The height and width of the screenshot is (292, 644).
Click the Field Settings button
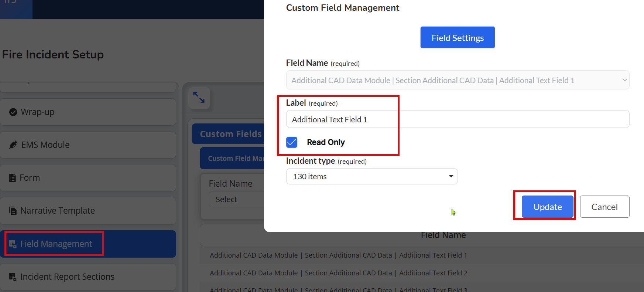pyautogui.click(x=458, y=37)
